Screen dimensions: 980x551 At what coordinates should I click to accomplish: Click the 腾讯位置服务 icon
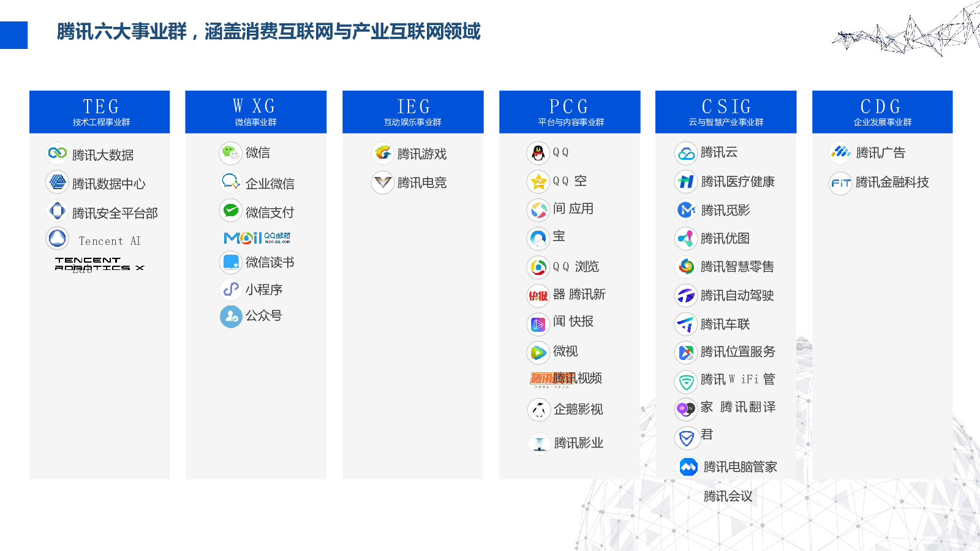click(686, 352)
